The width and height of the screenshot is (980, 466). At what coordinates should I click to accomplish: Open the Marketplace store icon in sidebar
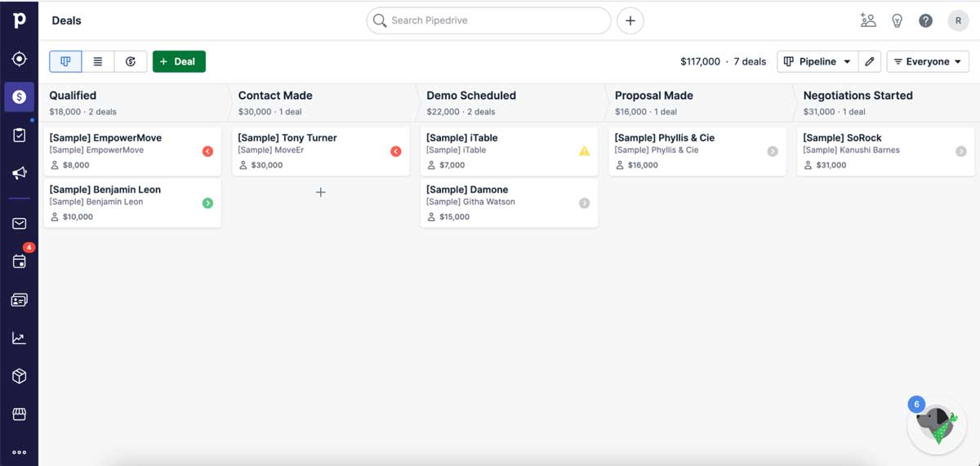(x=19, y=414)
